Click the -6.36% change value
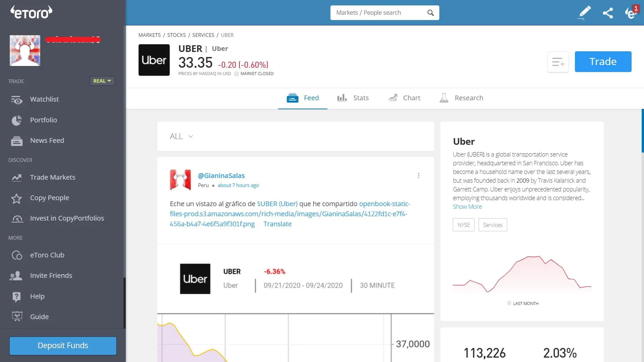Image resolution: width=644 pixels, height=362 pixels. pyautogui.click(x=274, y=272)
